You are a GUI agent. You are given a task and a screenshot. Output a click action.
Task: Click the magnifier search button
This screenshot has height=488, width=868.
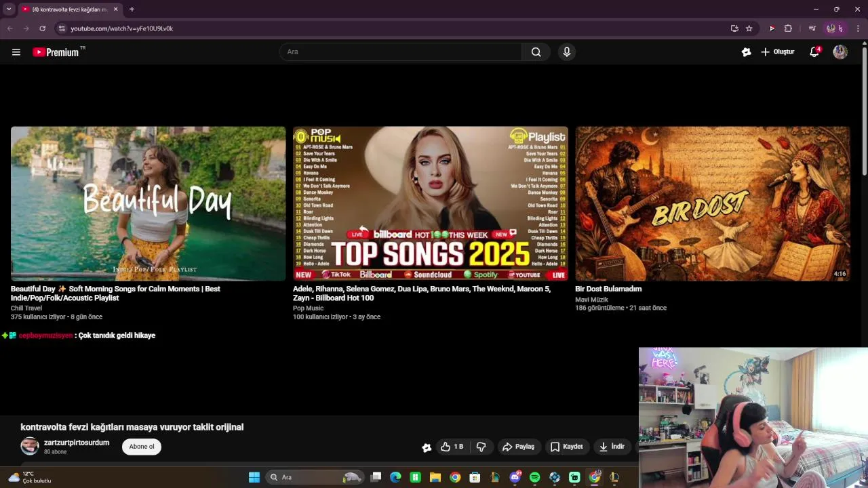(x=536, y=52)
